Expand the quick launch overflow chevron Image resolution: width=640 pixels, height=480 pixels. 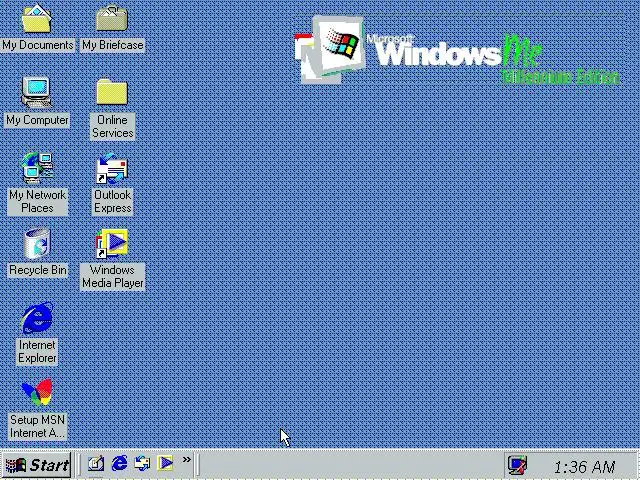coord(187,460)
